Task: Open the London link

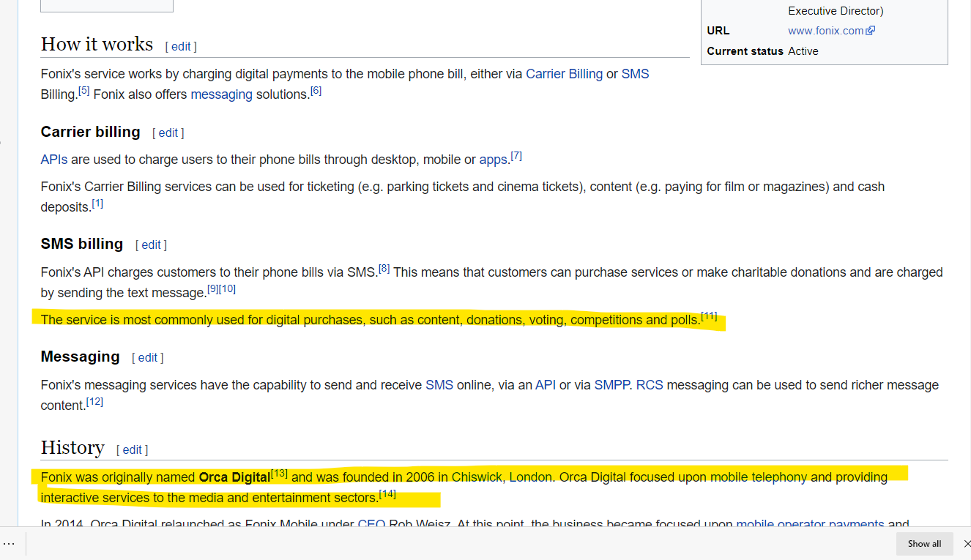Action: 531,477
